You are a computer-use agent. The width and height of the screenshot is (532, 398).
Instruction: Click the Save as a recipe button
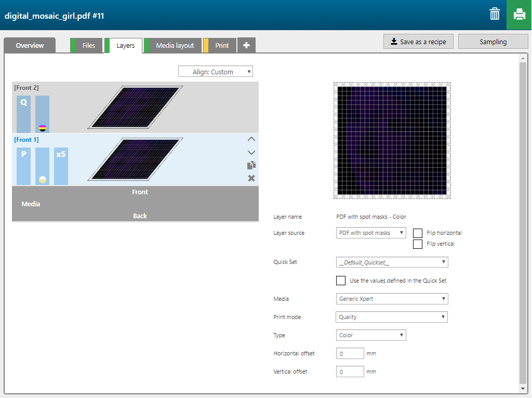click(418, 42)
